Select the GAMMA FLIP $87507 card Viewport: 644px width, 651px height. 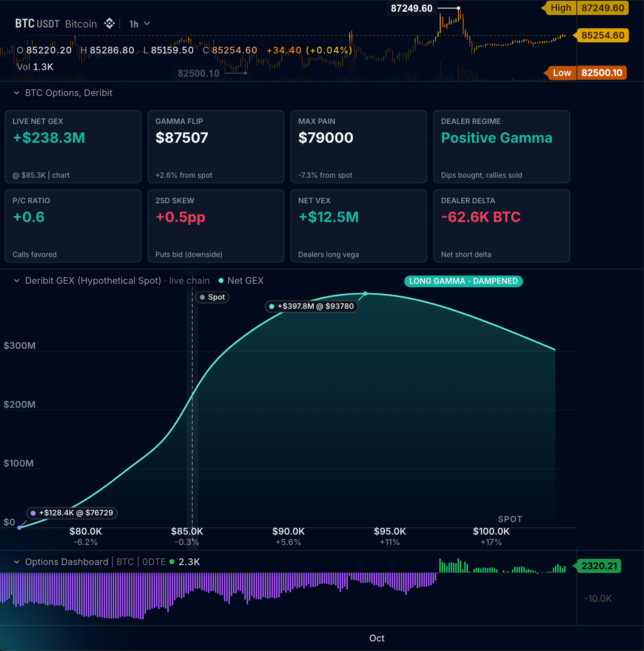(216, 146)
